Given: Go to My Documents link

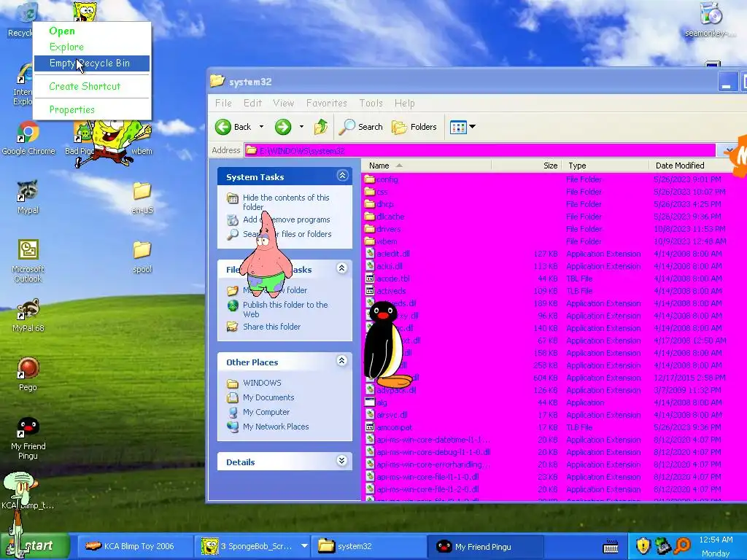Looking at the screenshot, I should [x=268, y=397].
